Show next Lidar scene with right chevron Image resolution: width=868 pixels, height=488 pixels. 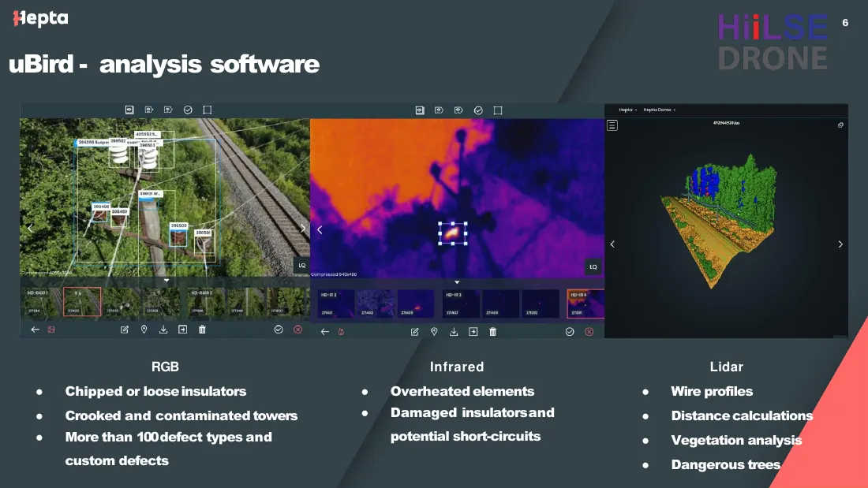click(840, 244)
